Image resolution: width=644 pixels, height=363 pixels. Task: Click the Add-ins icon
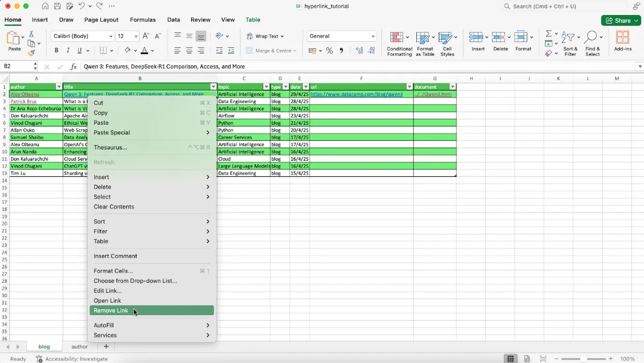coord(623,39)
